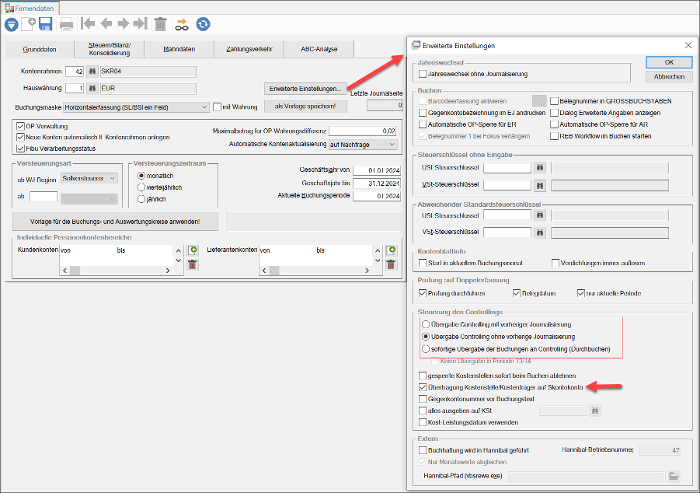Toggle Belegnummer in GROSSBUCHSTABEN checkbox
Viewport: 700px width, 493px height.
[x=554, y=101]
